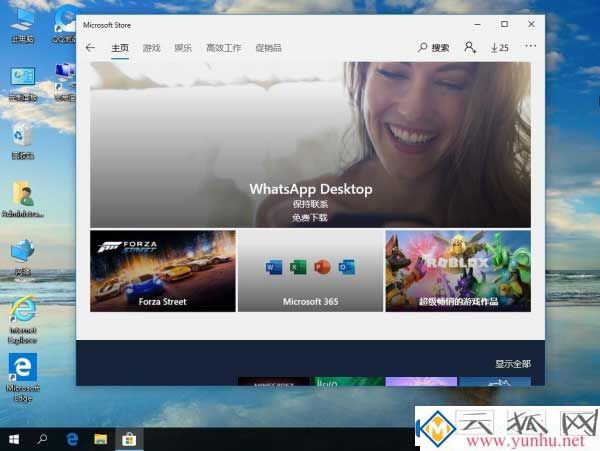
Task: Select the Recycle Bin desktop icon
Action: (x=23, y=141)
